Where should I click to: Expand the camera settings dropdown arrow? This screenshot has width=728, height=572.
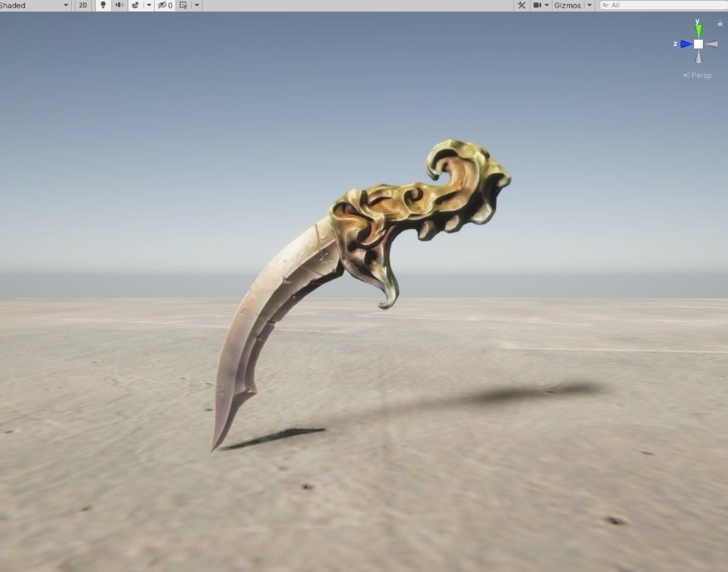click(547, 6)
